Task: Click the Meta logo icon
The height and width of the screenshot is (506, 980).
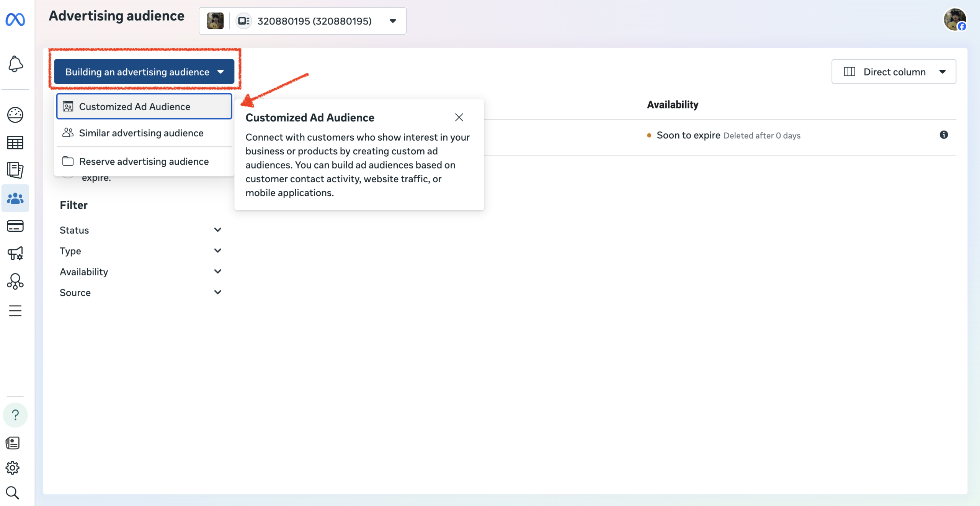Action: pyautogui.click(x=15, y=20)
